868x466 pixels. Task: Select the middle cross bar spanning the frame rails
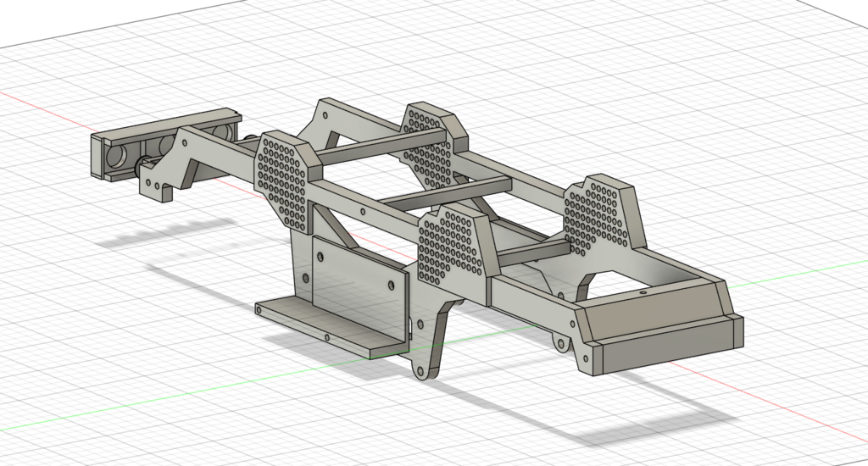pos(446,193)
